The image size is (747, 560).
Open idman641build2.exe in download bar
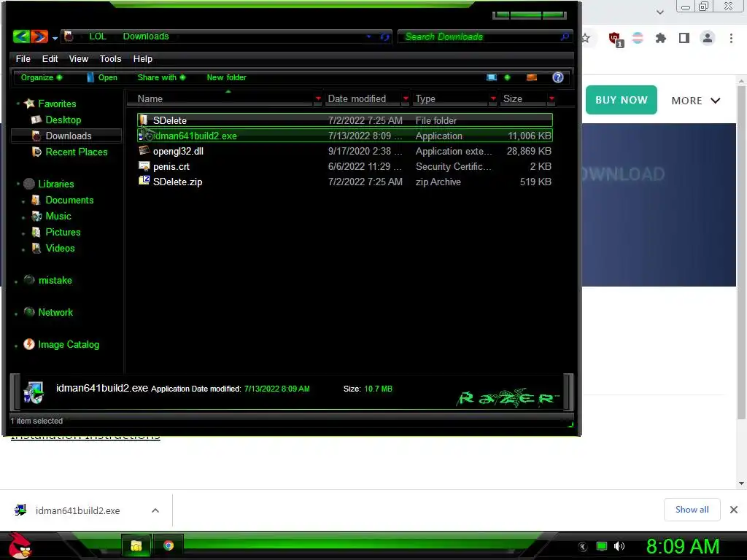click(77, 510)
